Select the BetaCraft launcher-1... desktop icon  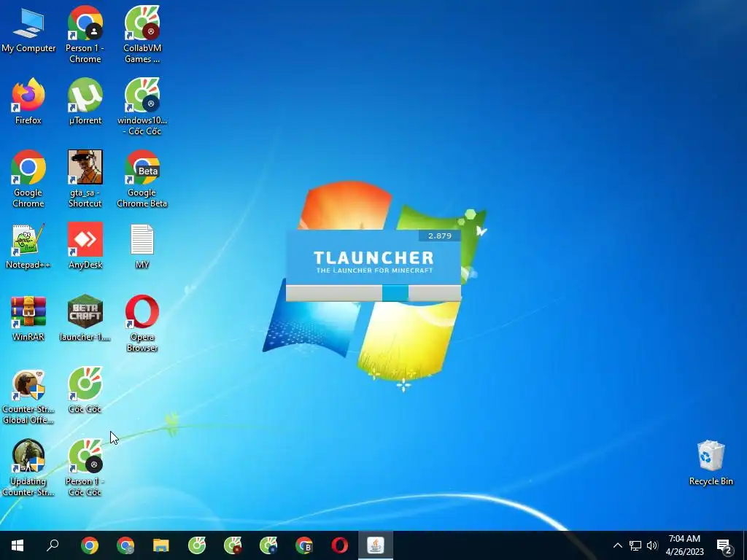tap(85, 318)
